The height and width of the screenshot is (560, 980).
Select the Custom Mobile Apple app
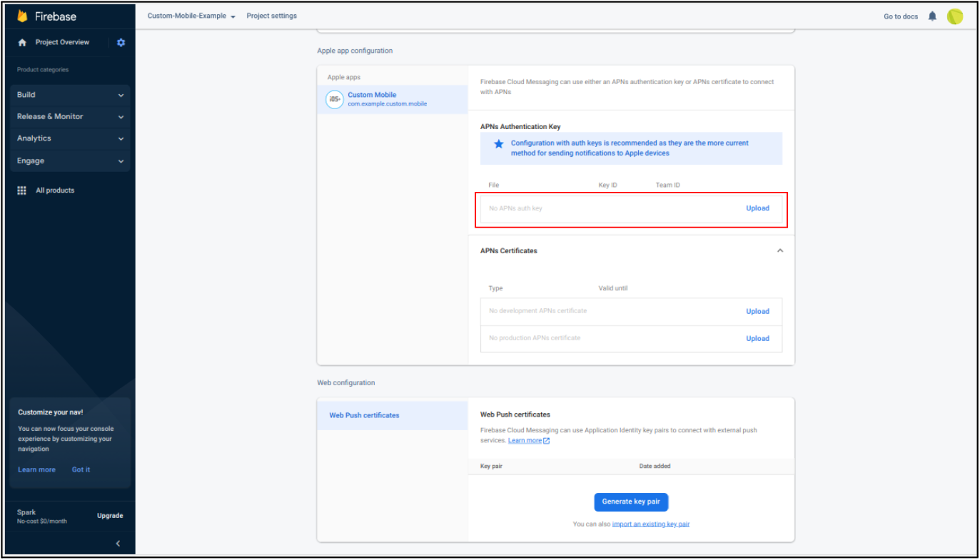393,100
